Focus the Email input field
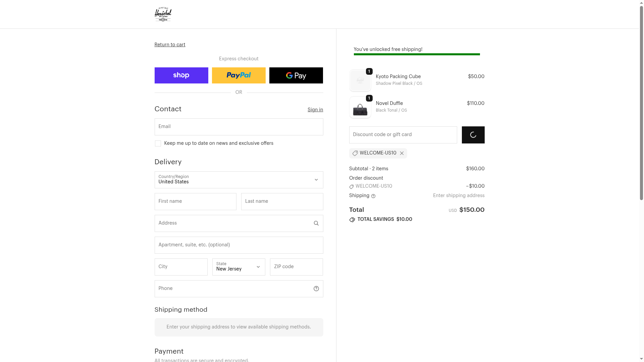Viewport: 644px width, 362px height. (238, 127)
